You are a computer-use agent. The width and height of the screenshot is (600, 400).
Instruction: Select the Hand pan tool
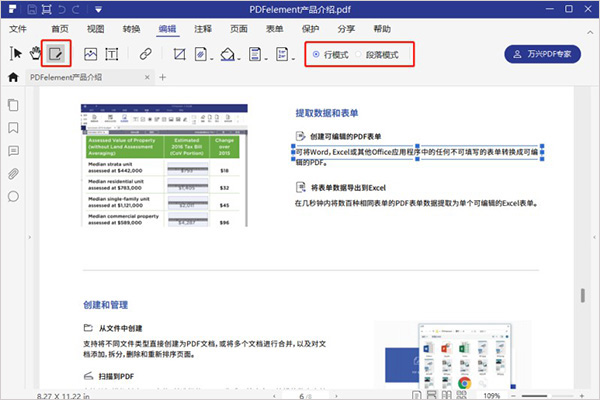click(36, 54)
